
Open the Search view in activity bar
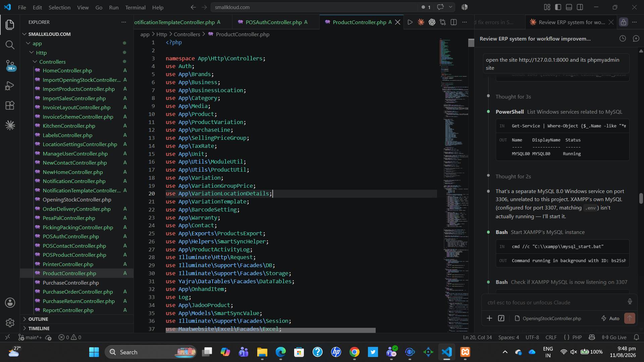(10, 45)
